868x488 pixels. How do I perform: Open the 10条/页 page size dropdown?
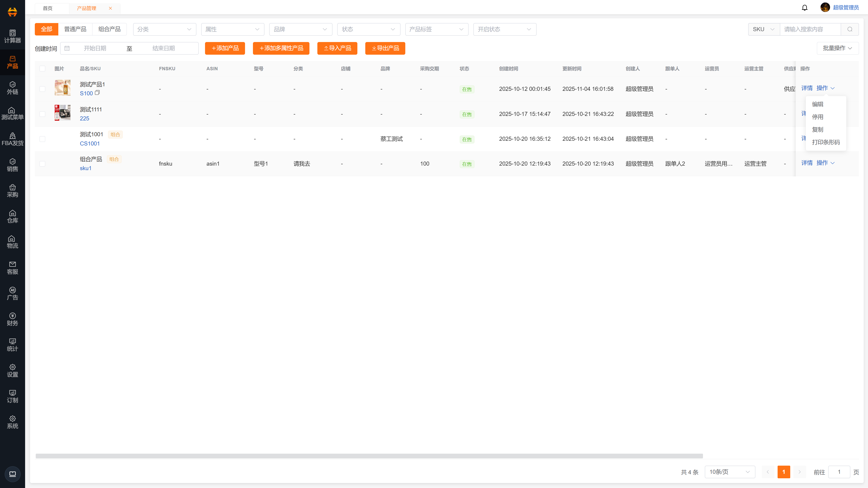tap(729, 472)
